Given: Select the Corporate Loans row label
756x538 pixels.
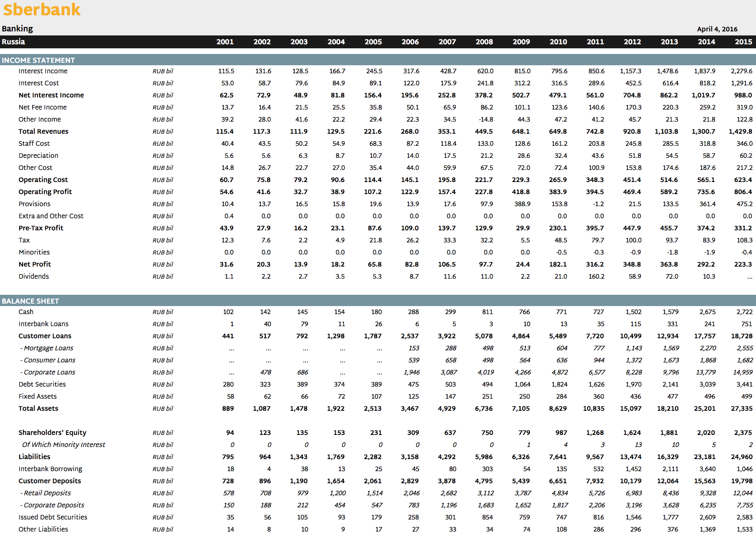Looking at the screenshot, I should pos(48,372).
